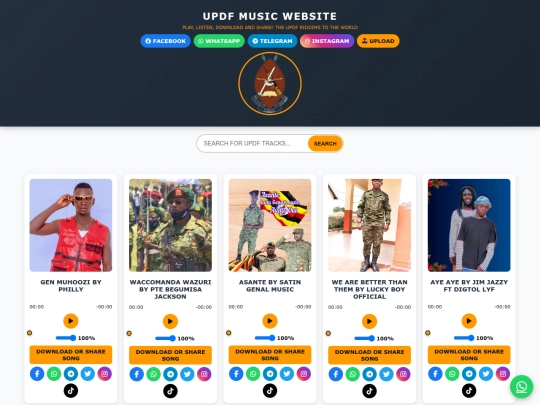Adjust volume slider on Waccomanda Wazuri card
This screenshot has width=540, height=405.
165,339
